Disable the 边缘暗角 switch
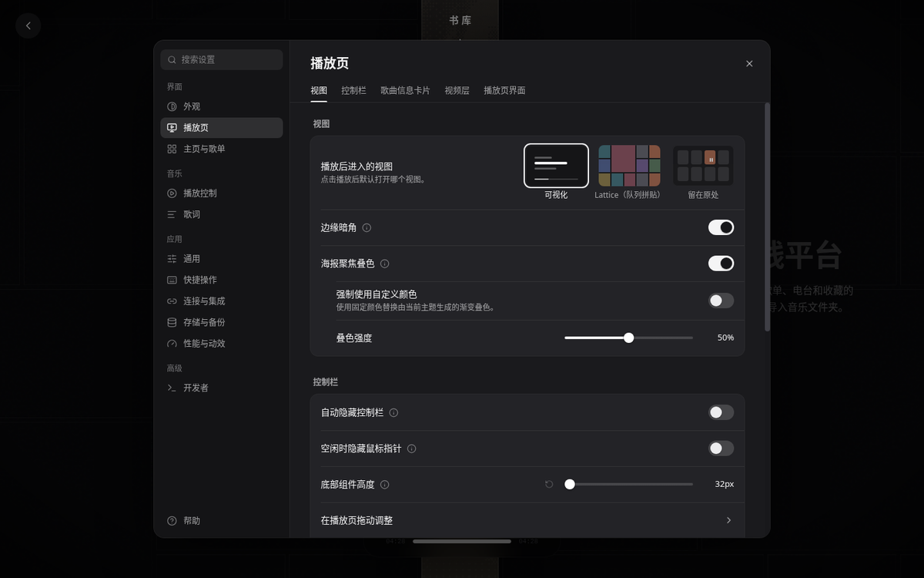This screenshot has height=578, width=924. pos(721,227)
